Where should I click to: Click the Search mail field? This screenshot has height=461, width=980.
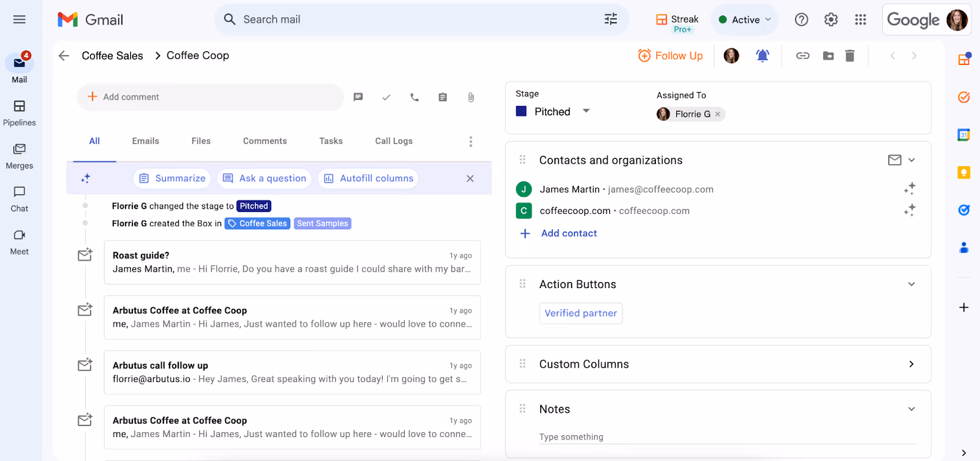click(x=421, y=20)
